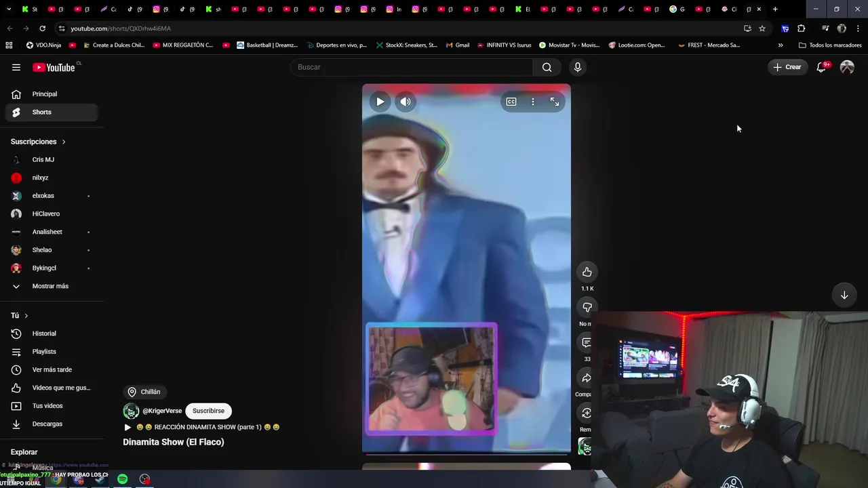Click the search magnifier button

[547, 67]
